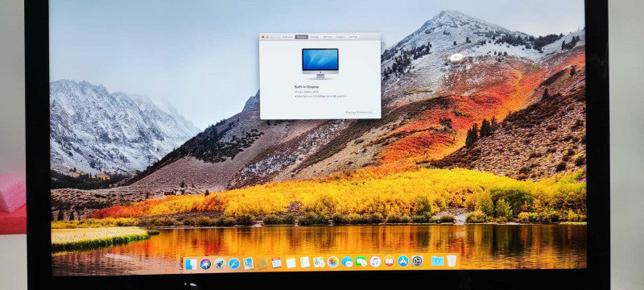This screenshot has width=644, height=290.
Task: Open Safari compass icon in Dock
Action: 234,263
